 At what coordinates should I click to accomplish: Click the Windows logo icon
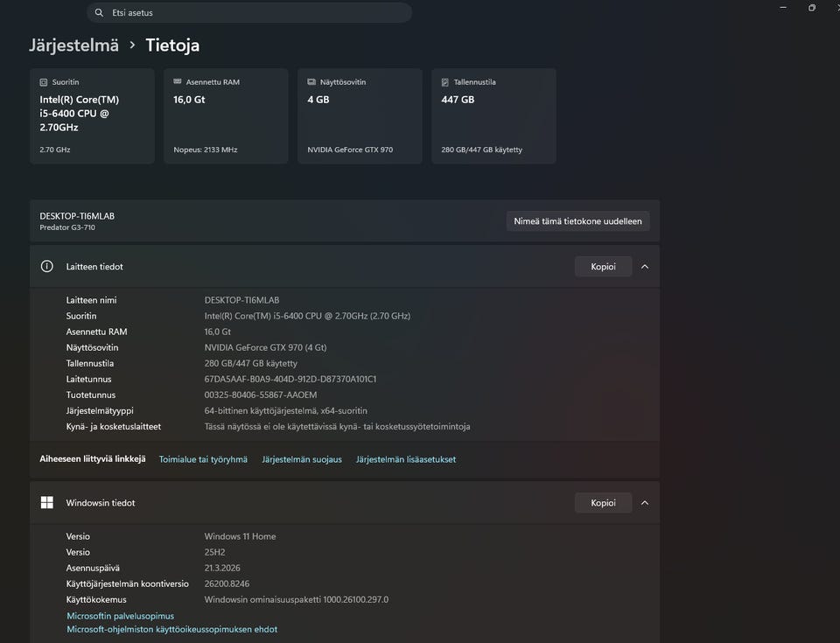tap(47, 502)
